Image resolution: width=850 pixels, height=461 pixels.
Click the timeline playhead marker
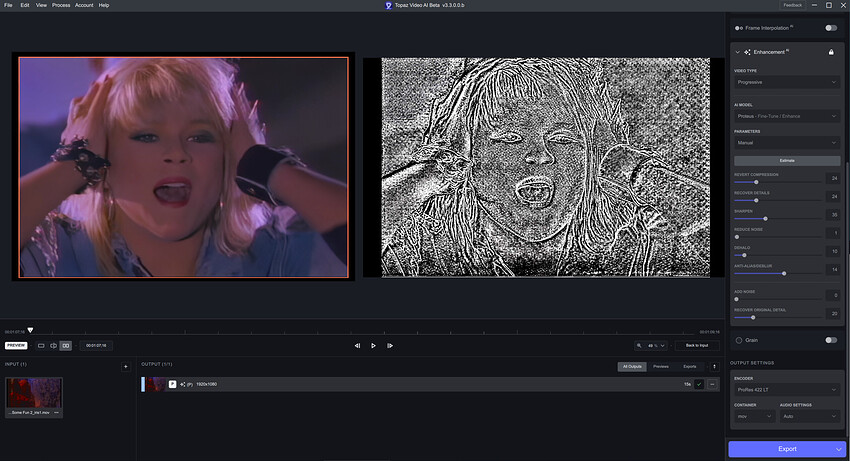[30, 330]
